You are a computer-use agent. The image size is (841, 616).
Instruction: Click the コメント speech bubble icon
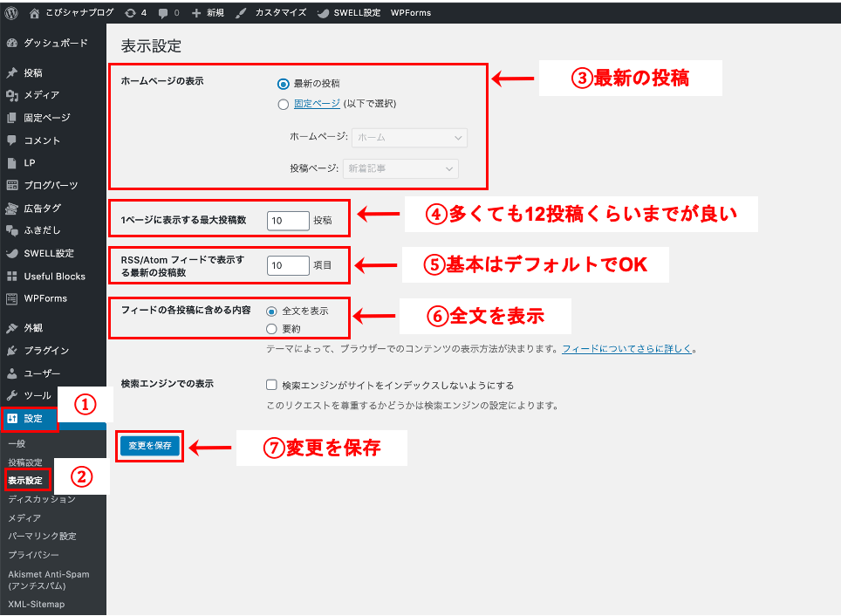point(12,140)
